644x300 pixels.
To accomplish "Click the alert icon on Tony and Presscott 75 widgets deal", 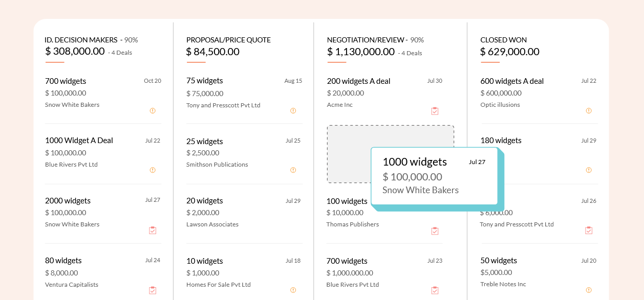I will [x=293, y=110].
